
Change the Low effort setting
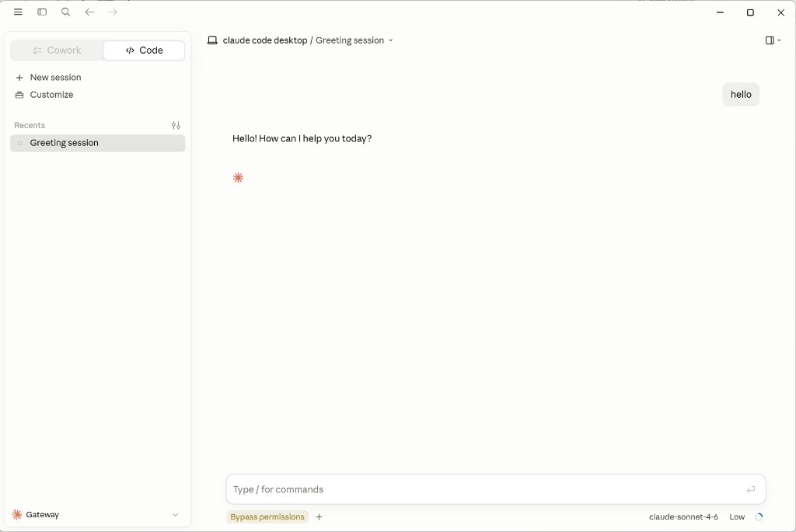(x=737, y=516)
